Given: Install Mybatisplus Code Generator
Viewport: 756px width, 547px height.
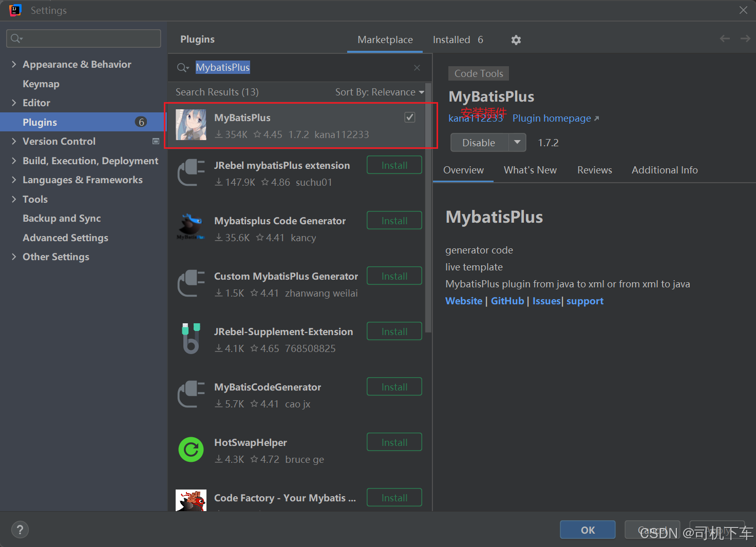Looking at the screenshot, I should coord(394,221).
